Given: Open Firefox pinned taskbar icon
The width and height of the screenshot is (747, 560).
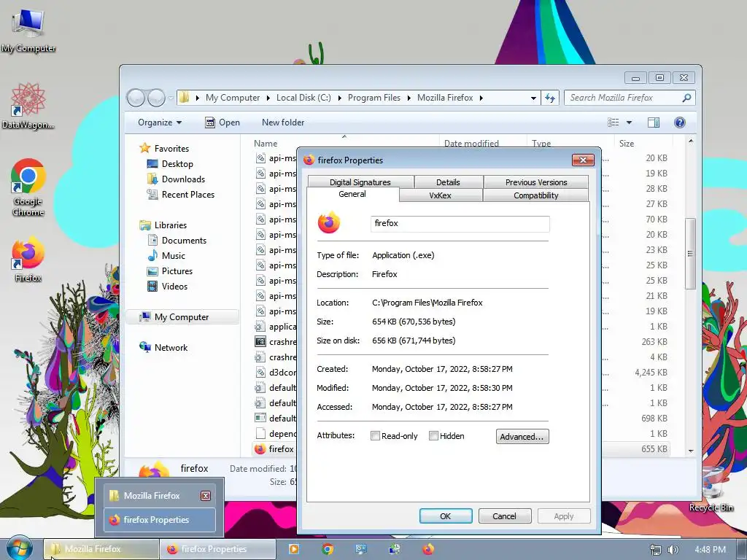Looking at the screenshot, I should coord(427,549).
